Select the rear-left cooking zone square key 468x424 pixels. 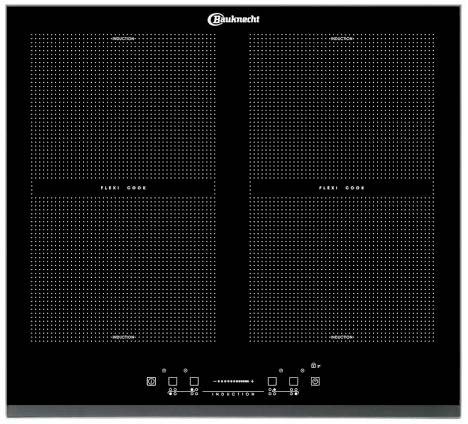tap(194, 381)
